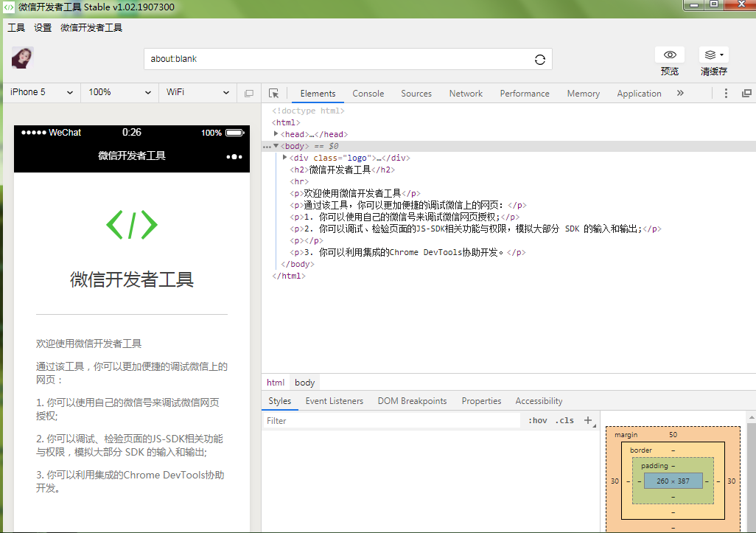The image size is (756, 533).
Task: Select the closing /html tag line
Action: pos(288,276)
